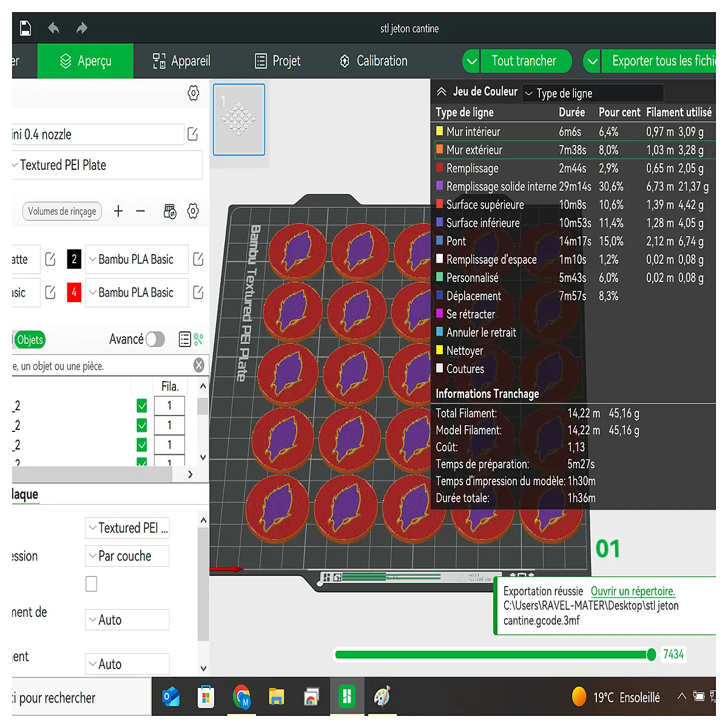The width and height of the screenshot is (728, 728).
Task: Expand the Textured PEI Plate selector
Action: coord(107,165)
